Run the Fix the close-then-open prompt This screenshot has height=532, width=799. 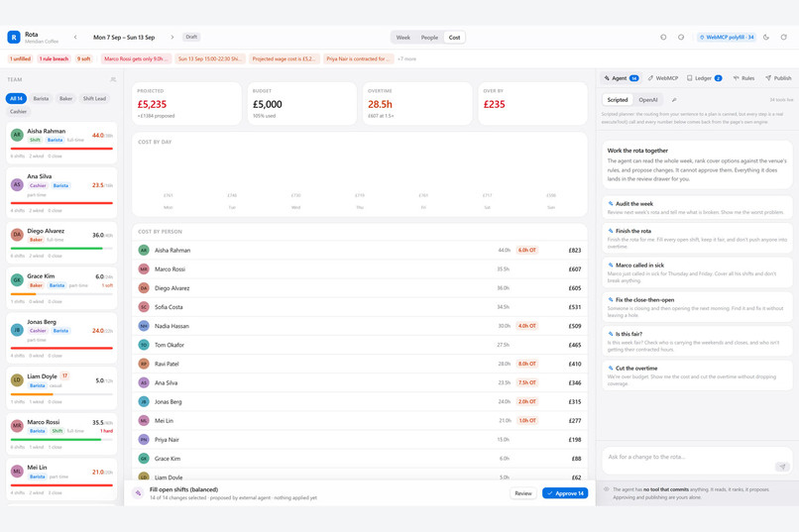tap(697, 307)
